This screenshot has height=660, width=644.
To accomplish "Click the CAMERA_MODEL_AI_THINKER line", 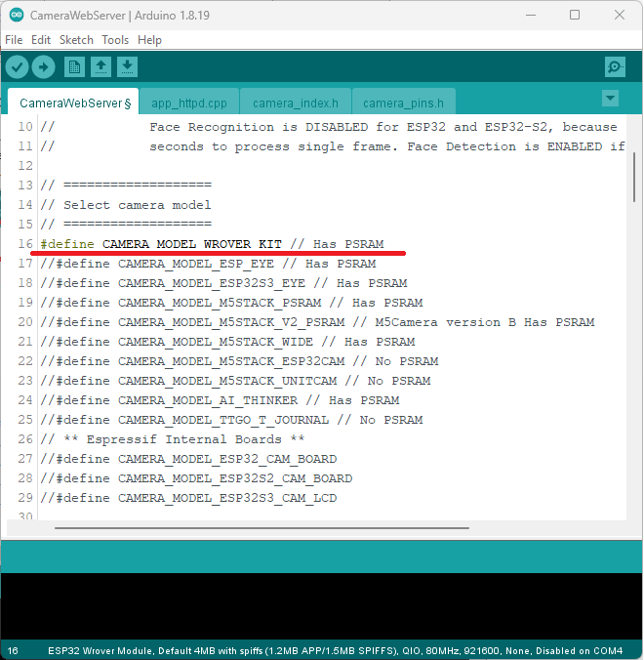I will click(220, 400).
